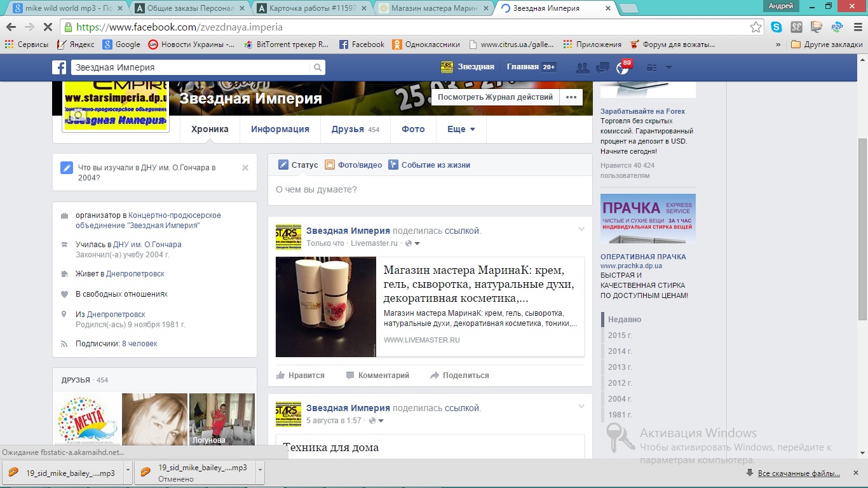Viewport: 868px width, 488px height.
Task: Open the messages icon in Facebook header
Action: pos(602,67)
